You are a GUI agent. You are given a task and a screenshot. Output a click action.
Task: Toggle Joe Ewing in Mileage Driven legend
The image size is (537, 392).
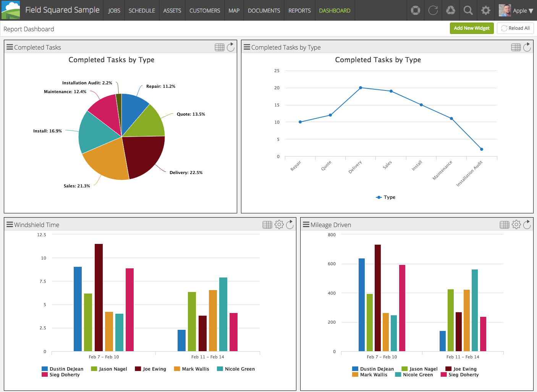(x=461, y=369)
